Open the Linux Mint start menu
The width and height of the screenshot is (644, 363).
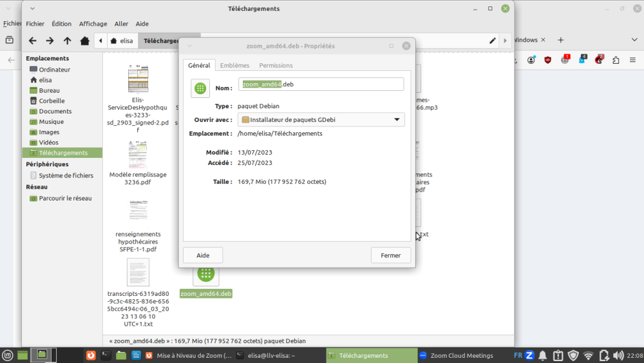tap(7, 355)
